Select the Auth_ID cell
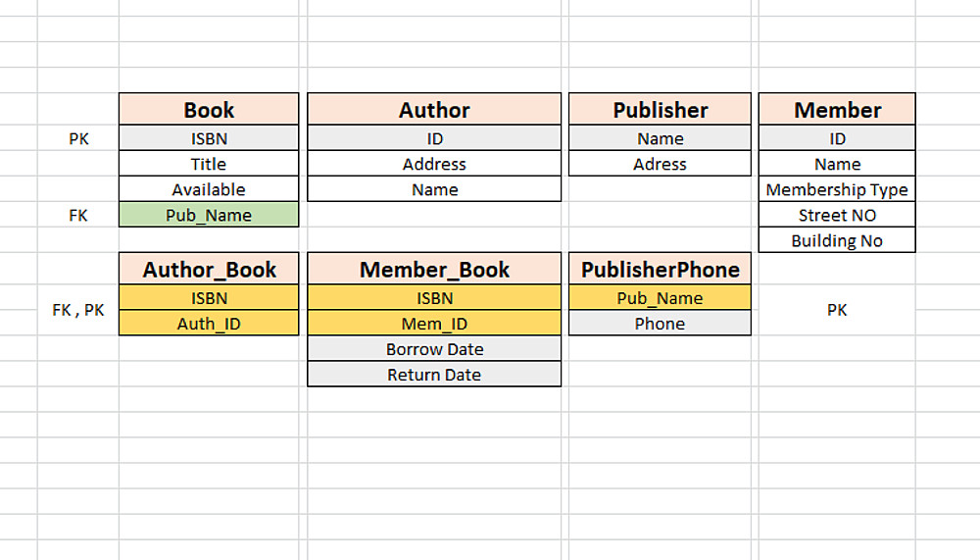The image size is (980, 560). pos(209,324)
